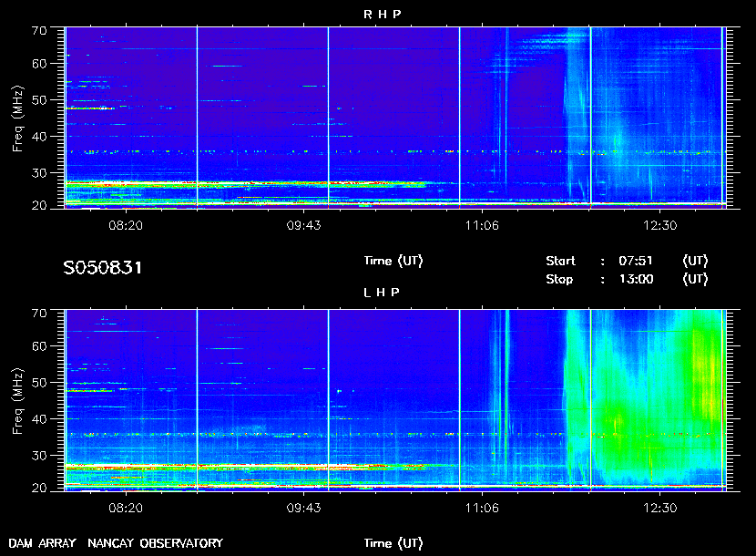Screen dimensions: 756x556
Task: Click the Stop time value 13:00
Action: pos(636,280)
